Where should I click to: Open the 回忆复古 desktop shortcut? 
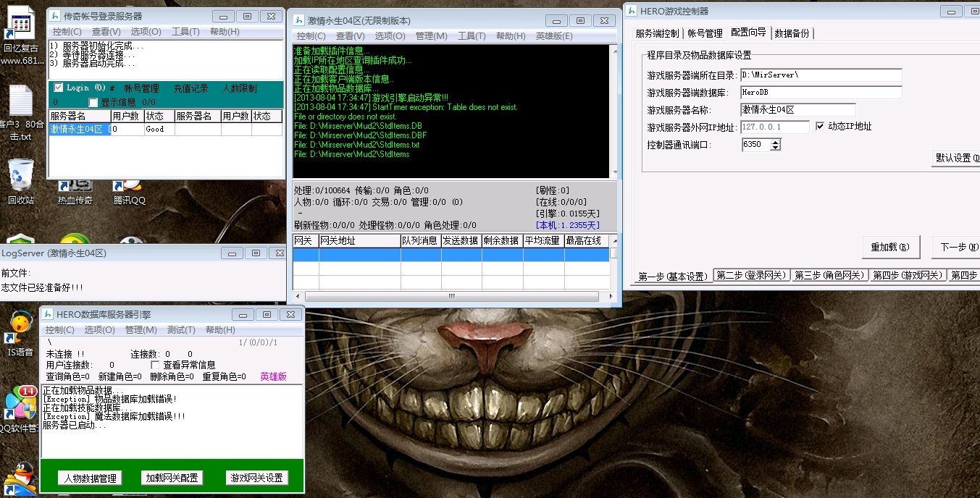coord(20,33)
